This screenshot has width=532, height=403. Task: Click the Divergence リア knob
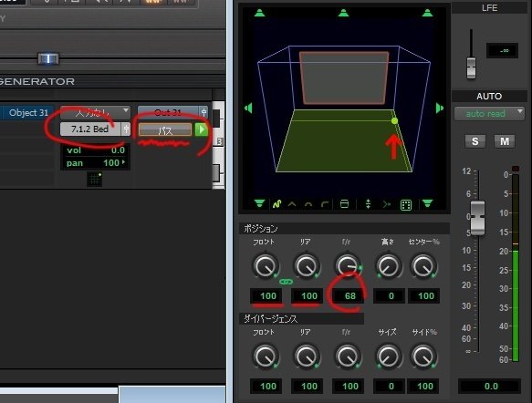click(x=307, y=356)
